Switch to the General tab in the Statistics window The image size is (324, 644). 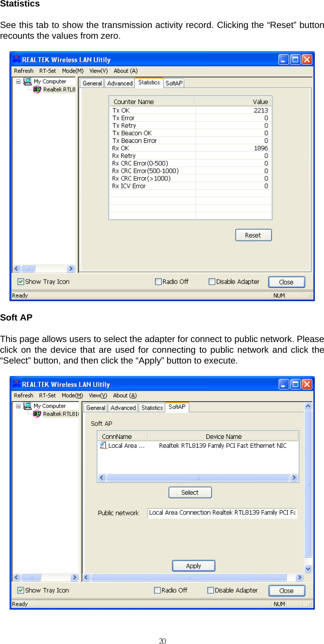(92, 83)
